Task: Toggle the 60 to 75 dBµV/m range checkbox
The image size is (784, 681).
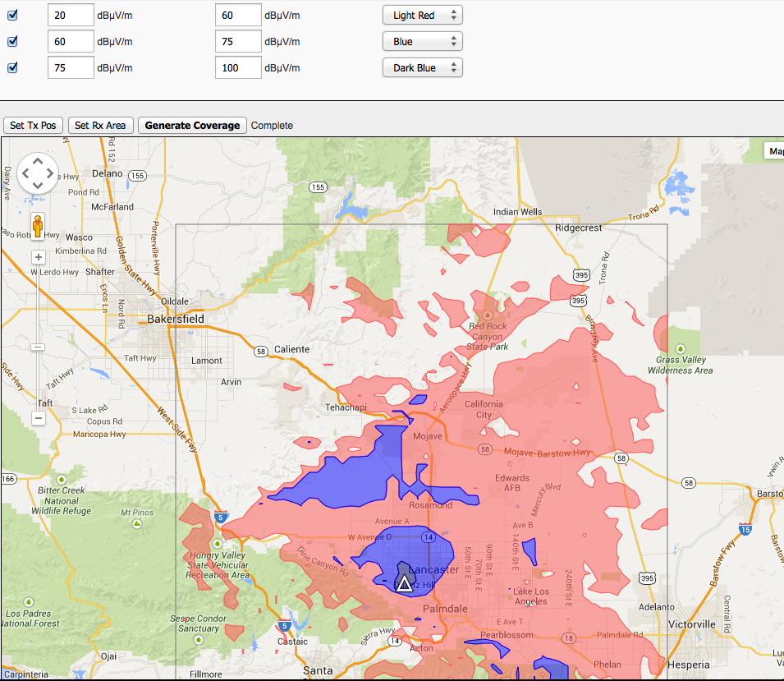Action: (x=12, y=41)
